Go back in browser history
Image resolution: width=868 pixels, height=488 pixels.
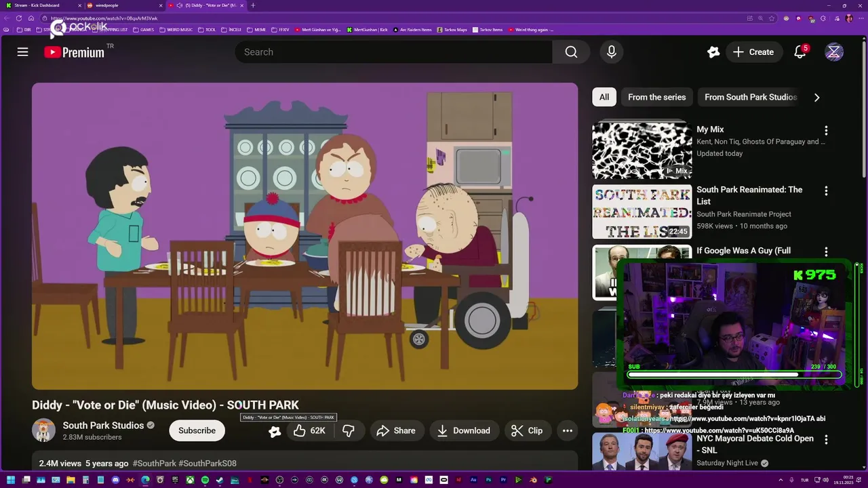pyautogui.click(x=7, y=18)
